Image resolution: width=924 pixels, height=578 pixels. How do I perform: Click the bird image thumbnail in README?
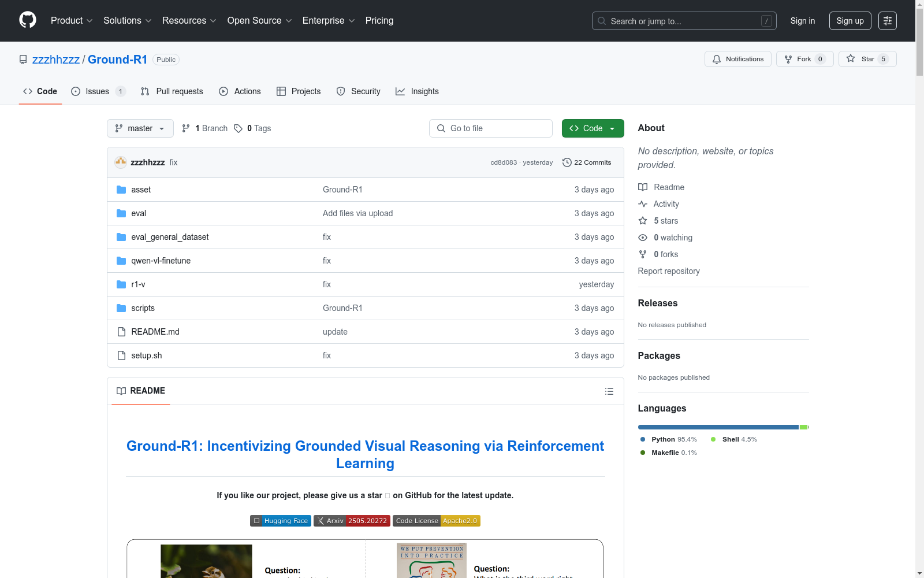click(206, 561)
